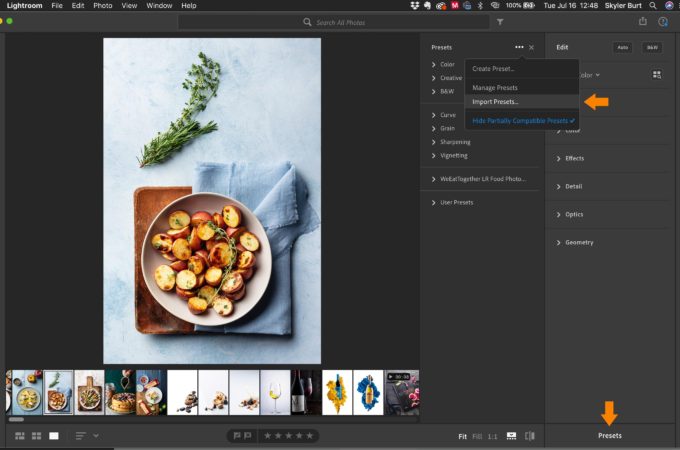
Task: Expand the Vignetting preset group
Action: pyautogui.click(x=450, y=156)
